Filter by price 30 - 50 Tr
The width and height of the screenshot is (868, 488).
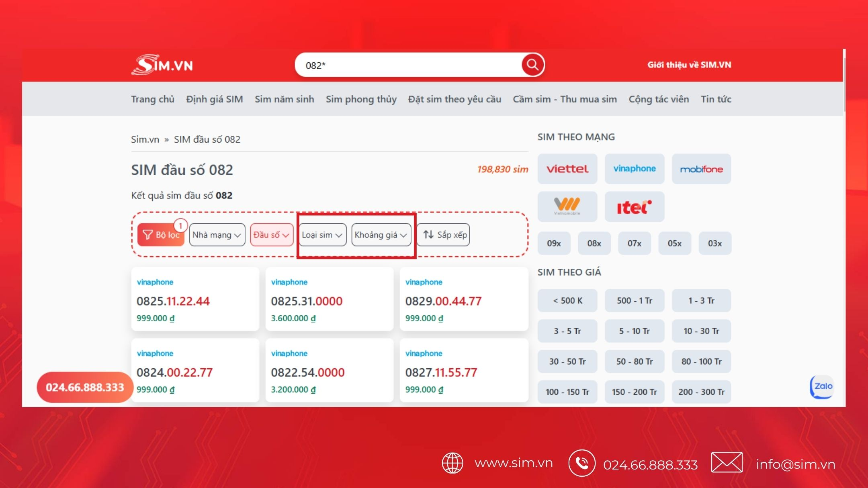pos(567,361)
